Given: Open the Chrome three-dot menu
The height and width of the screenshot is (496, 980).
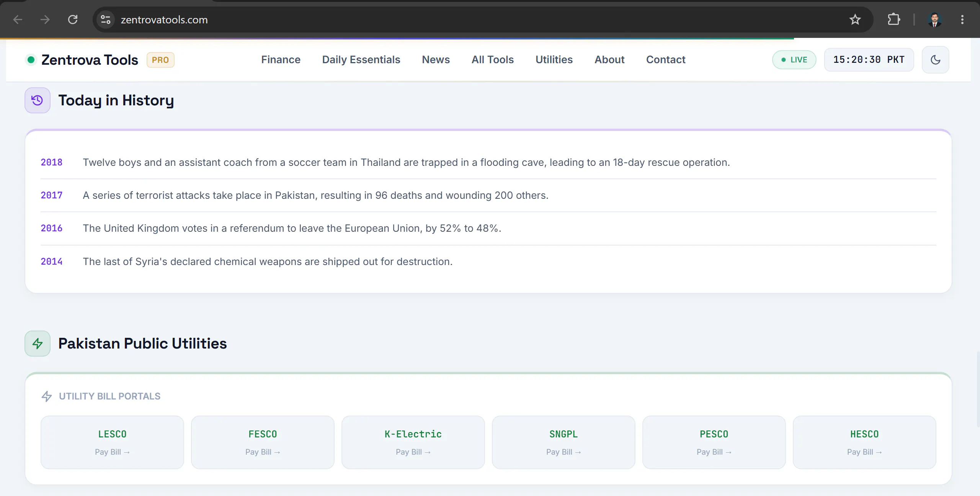Looking at the screenshot, I should coord(962,20).
